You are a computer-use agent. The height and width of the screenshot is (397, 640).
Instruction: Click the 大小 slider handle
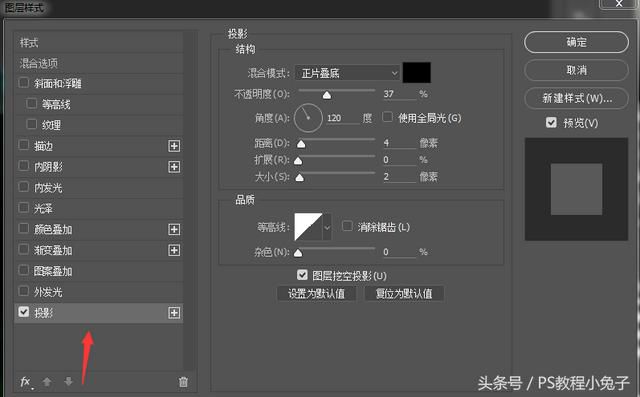tap(300, 177)
